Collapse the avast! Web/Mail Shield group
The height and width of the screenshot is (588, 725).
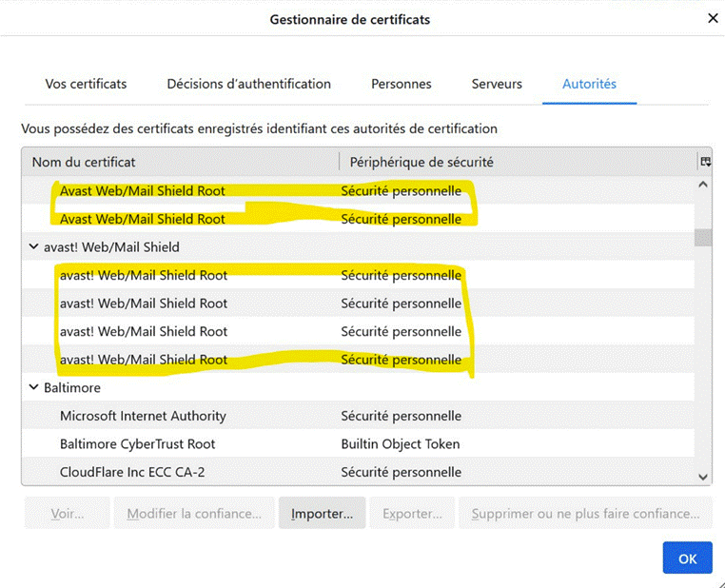(33, 246)
